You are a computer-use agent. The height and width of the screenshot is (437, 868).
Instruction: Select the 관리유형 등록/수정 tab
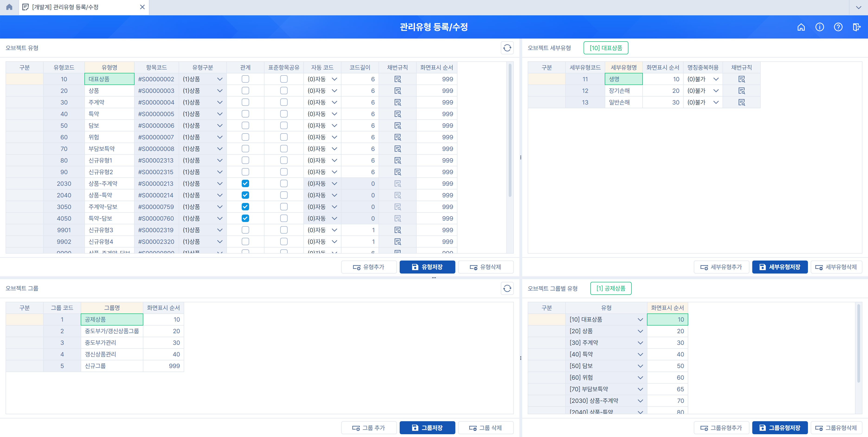pos(65,7)
